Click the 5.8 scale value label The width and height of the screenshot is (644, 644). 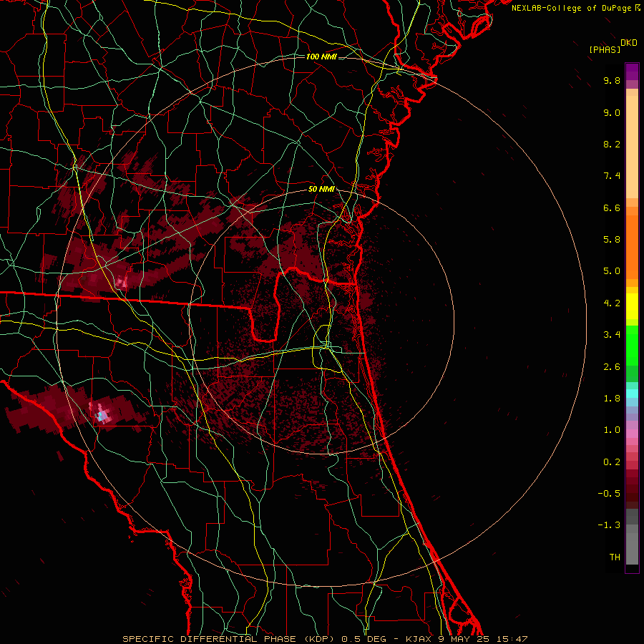(612, 240)
